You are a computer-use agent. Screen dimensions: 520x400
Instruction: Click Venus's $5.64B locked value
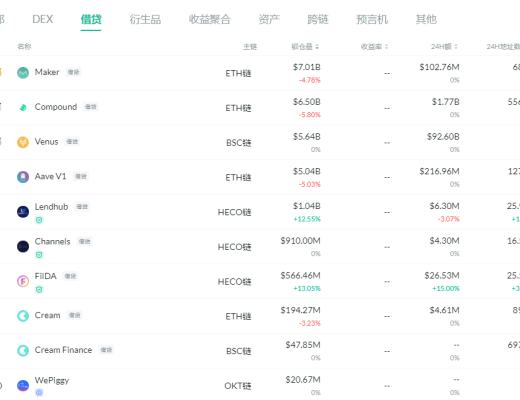pyautogui.click(x=307, y=137)
